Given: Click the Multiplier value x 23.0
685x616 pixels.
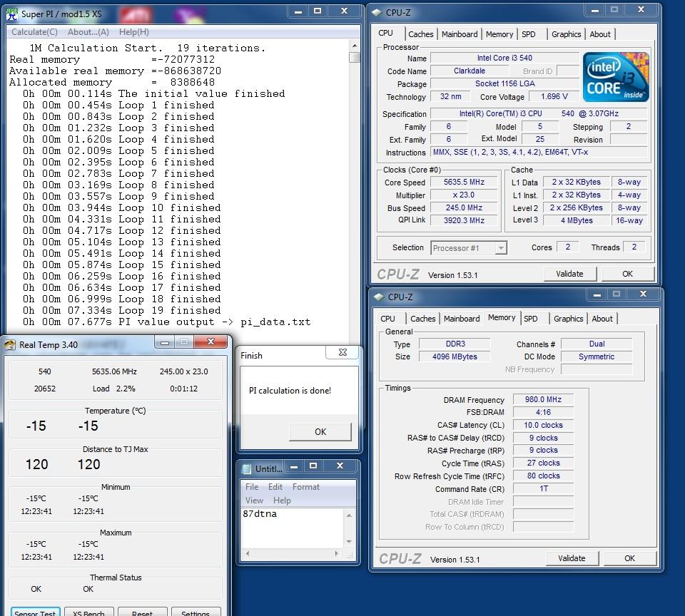Looking at the screenshot, I should tap(464, 195).
